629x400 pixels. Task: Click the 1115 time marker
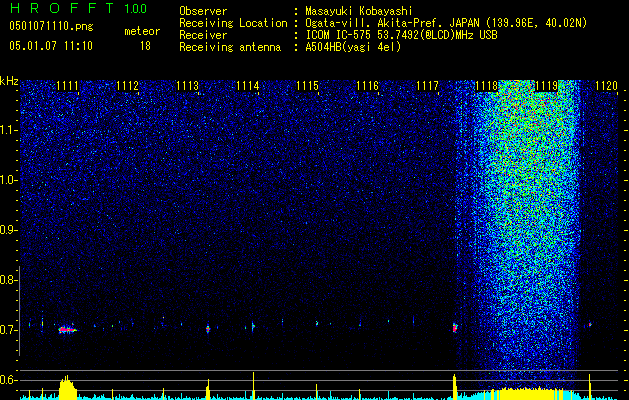pyautogui.click(x=308, y=86)
